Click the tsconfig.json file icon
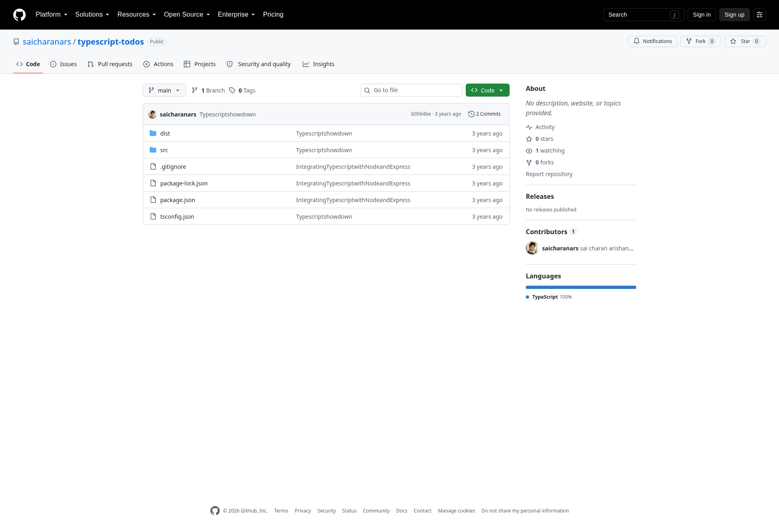This screenshot has height=532, width=779. pyautogui.click(x=153, y=216)
